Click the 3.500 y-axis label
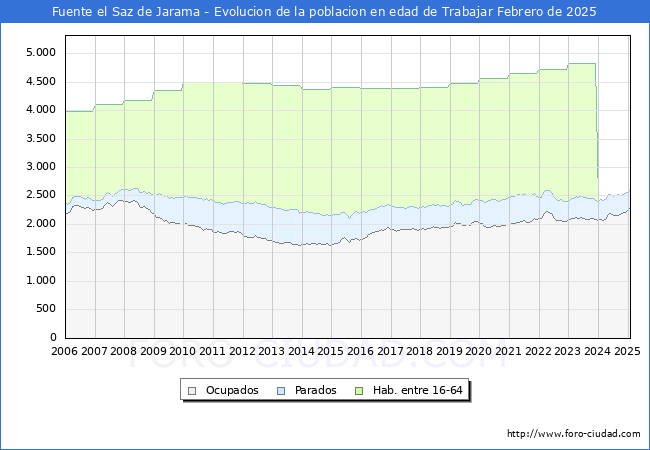The image size is (650, 450). click(x=41, y=138)
